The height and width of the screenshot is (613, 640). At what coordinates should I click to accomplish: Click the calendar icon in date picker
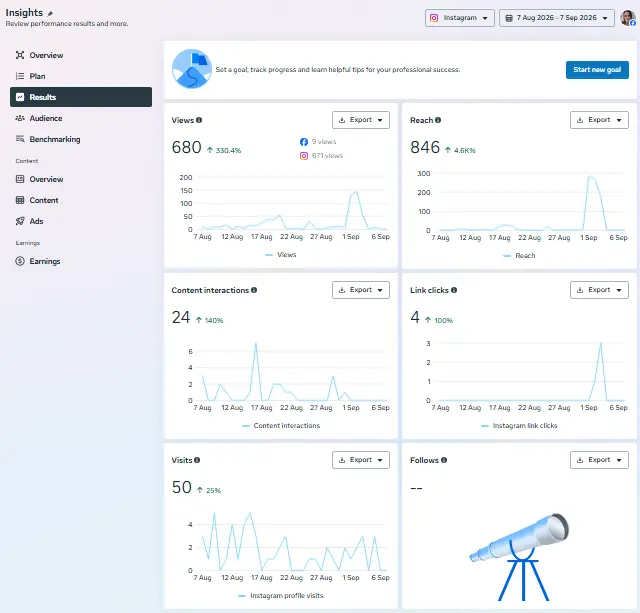pyautogui.click(x=509, y=18)
